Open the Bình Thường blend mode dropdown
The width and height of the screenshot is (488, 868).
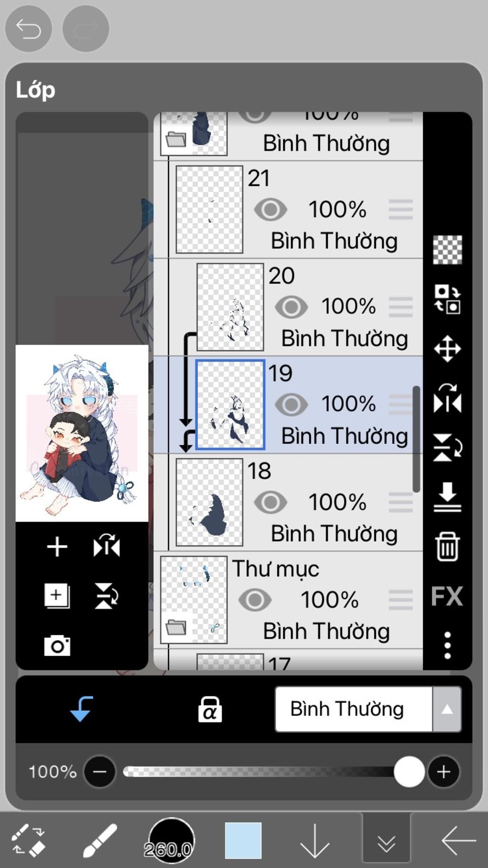pos(368,709)
